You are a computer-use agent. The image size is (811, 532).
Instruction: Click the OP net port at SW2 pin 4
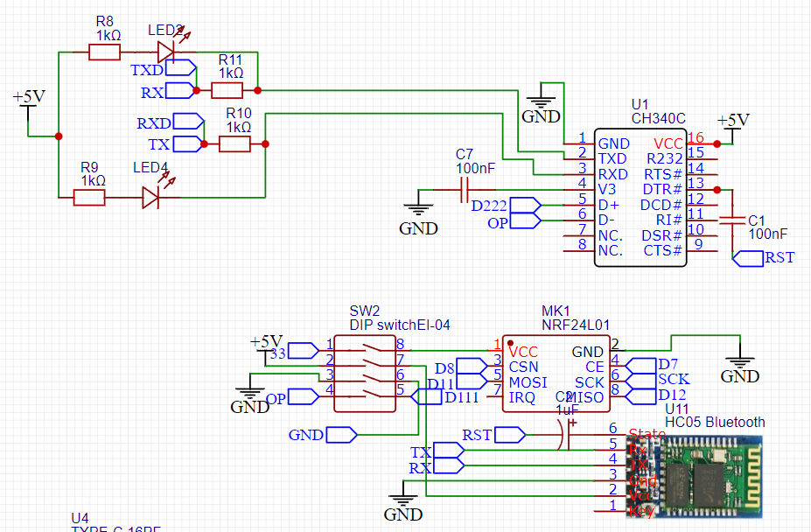[x=304, y=396]
